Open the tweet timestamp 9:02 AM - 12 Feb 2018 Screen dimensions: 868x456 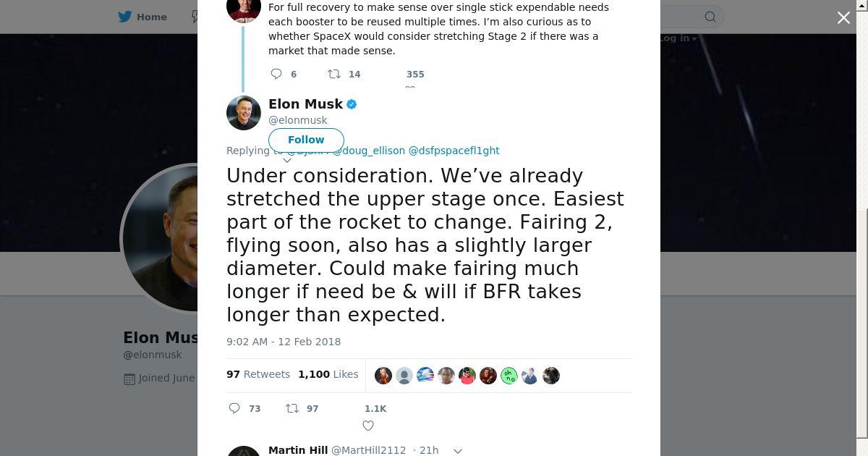pyautogui.click(x=284, y=342)
